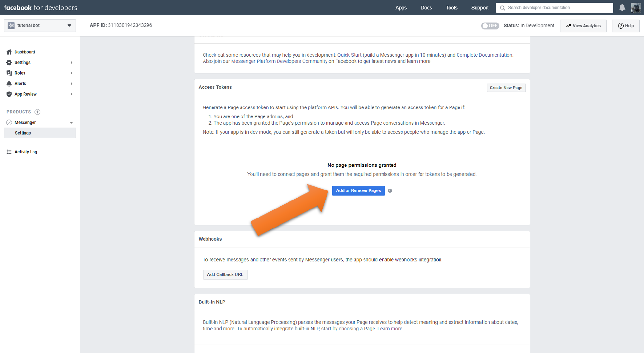The image size is (644, 353).
Task: Click the Alerts bell sidebar icon
Action: 9,84
